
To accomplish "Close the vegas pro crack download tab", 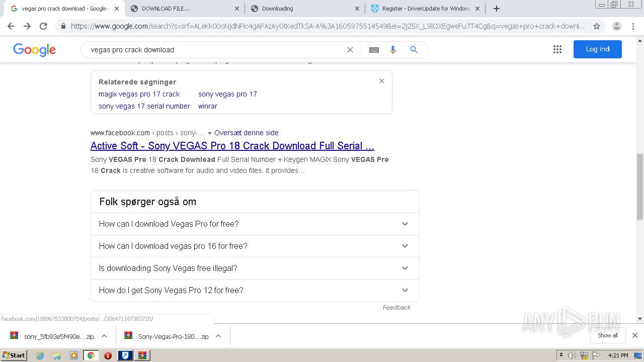I will (117, 9).
